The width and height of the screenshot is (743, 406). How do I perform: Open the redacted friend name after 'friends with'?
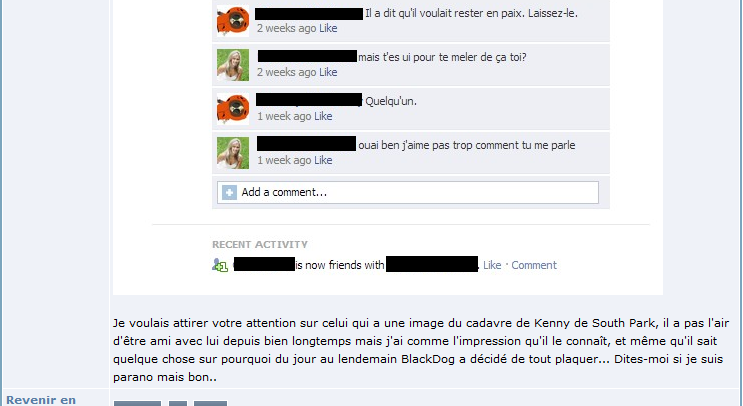432,264
